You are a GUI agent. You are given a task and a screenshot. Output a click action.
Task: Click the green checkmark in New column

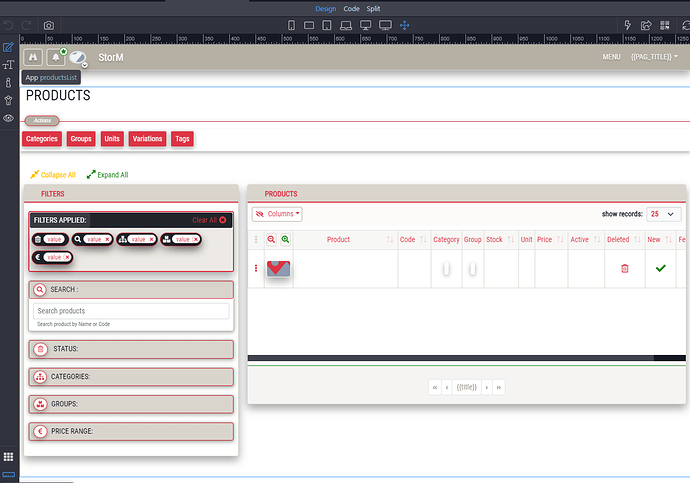click(661, 268)
